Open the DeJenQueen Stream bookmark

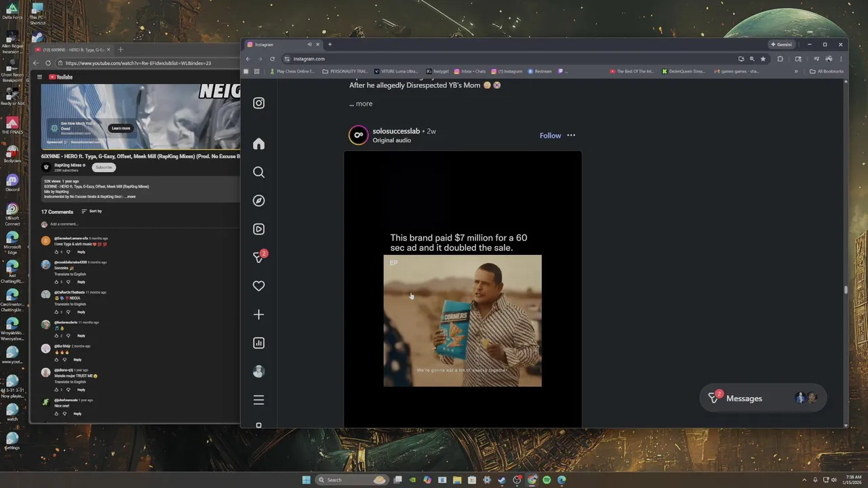click(684, 71)
